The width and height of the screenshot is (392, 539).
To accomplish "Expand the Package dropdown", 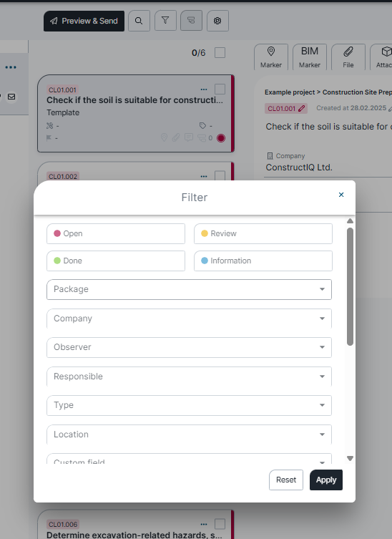I will pyautogui.click(x=190, y=289).
